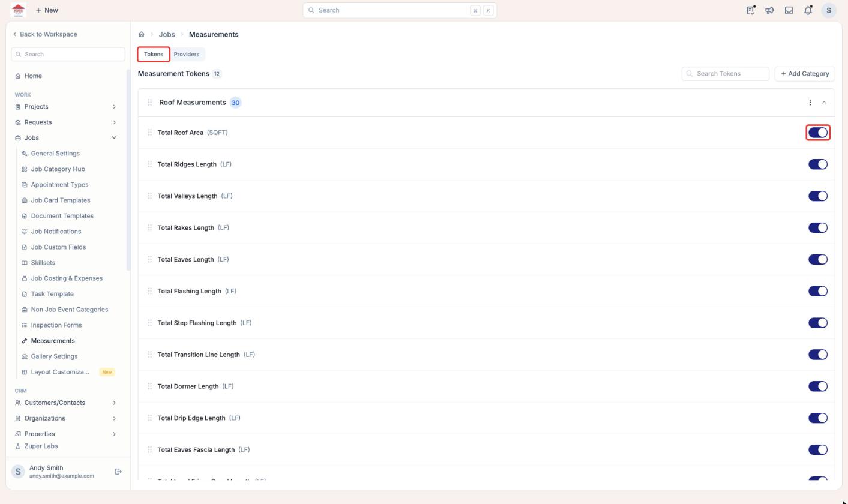Click the Search Tokens field
Viewport: 848px width, 504px height.
point(726,74)
